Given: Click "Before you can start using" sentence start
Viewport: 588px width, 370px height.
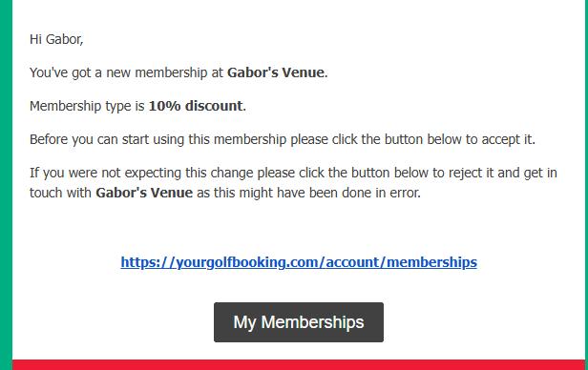Looking at the screenshot, I should coord(107,139).
